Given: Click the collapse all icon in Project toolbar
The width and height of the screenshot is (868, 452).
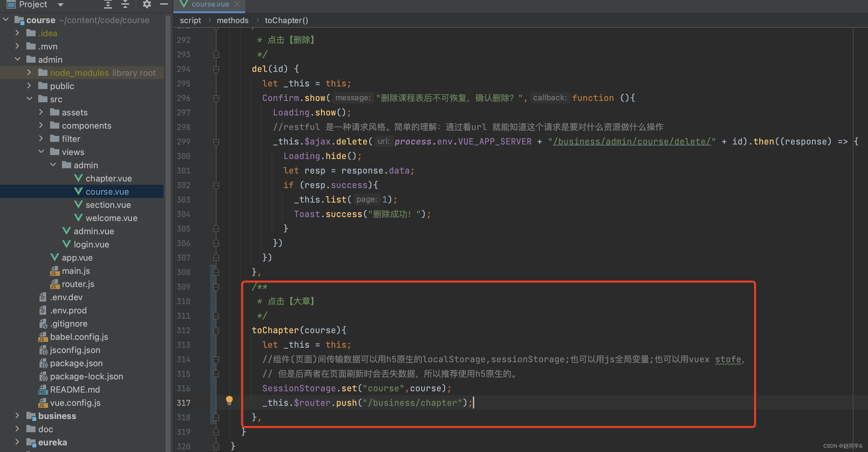Looking at the screenshot, I should [125, 4].
